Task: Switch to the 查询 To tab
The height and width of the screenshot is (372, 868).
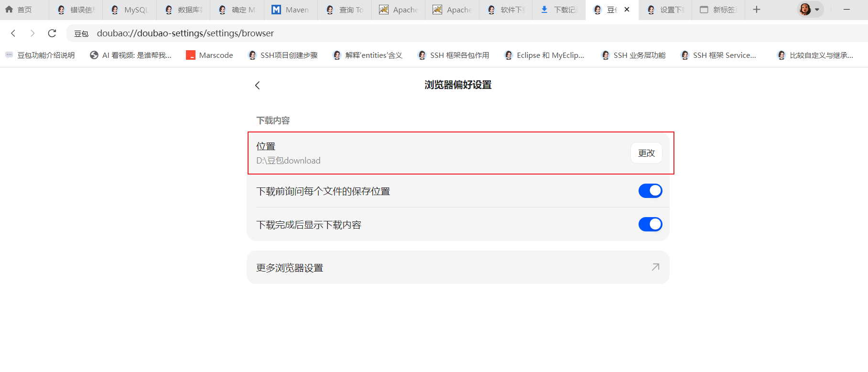Action: (345, 10)
